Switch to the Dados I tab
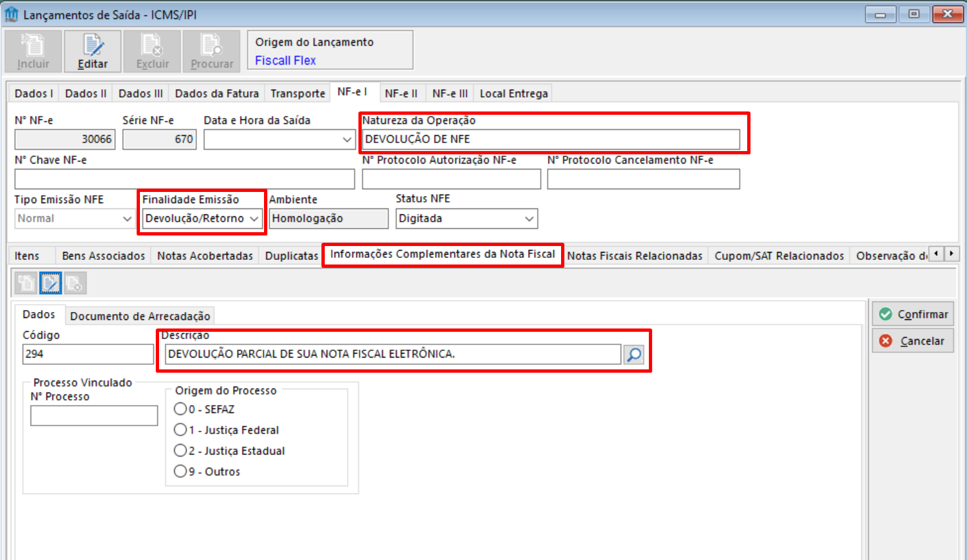 (34, 94)
